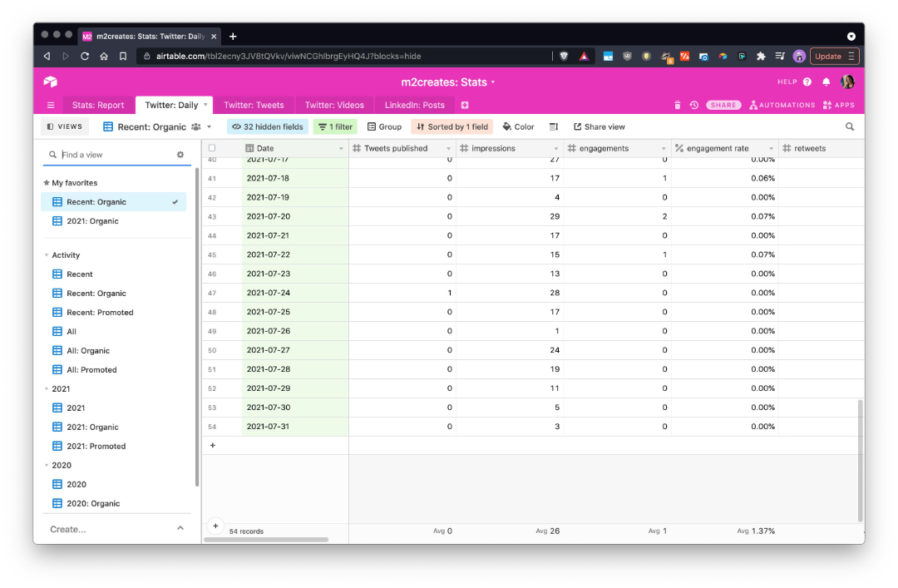898x588 pixels.
Task: Open the 1 filter settings
Action: point(335,126)
